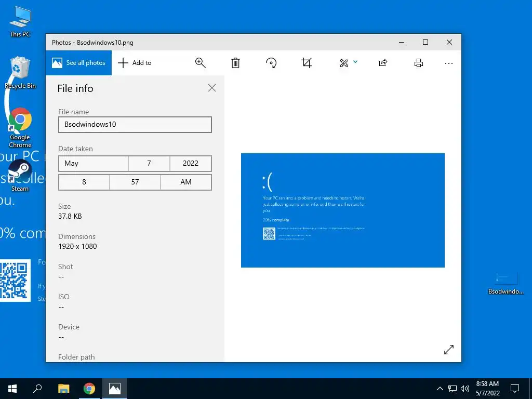Open the notification center icon
The width and height of the screenshot is (532, 399).
515,389
